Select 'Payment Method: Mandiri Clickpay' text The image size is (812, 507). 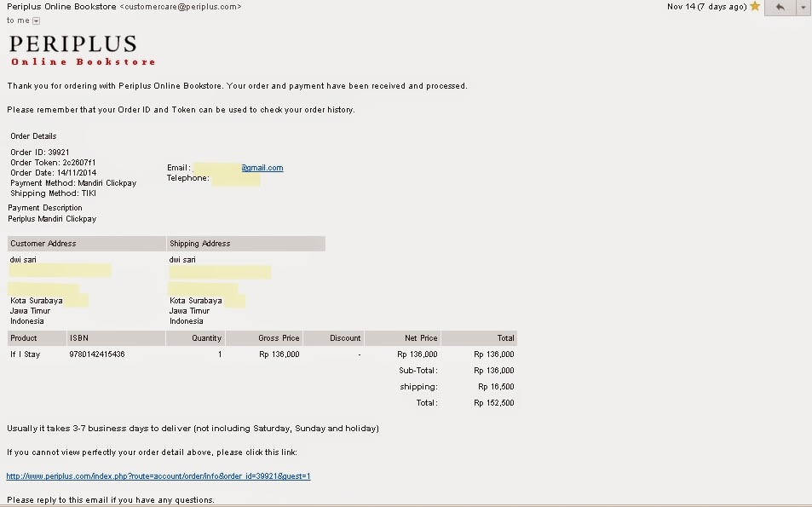tap(73, 183)
